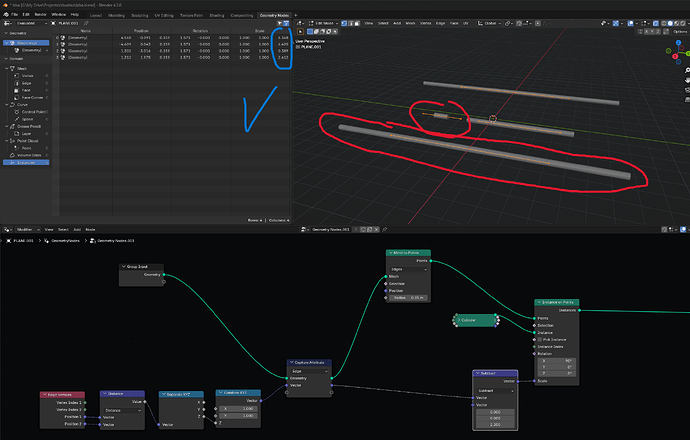Select Vertex domain in spreadsheet tree

coord(27,76)
